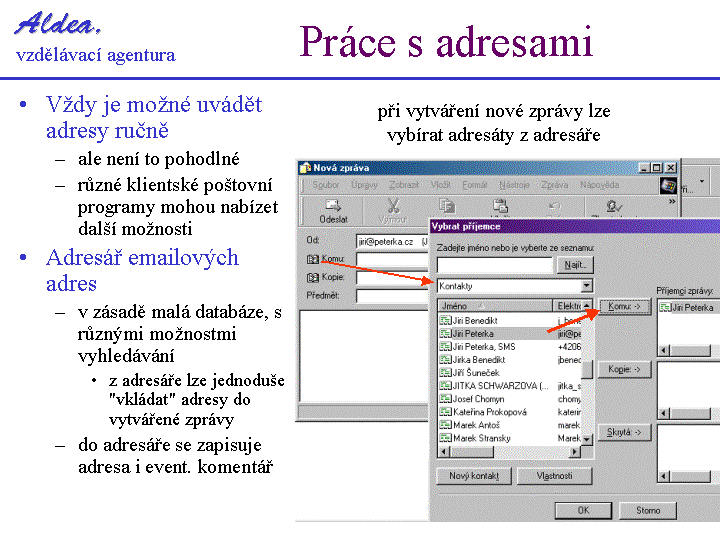This screenshot has height=540, width=720.
Task: Click the Vlastnosti button
Action: (554, 476)
